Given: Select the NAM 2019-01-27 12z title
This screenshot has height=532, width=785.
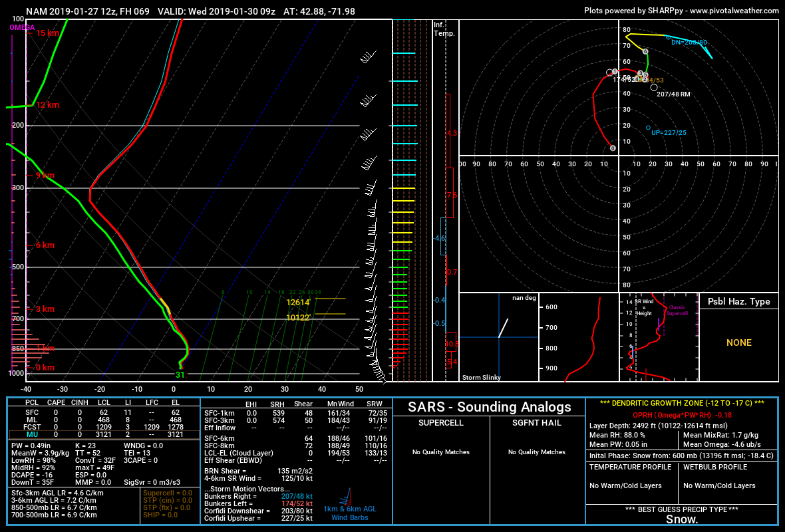Looking at the screenshot, I should click(x=88, y=11).
